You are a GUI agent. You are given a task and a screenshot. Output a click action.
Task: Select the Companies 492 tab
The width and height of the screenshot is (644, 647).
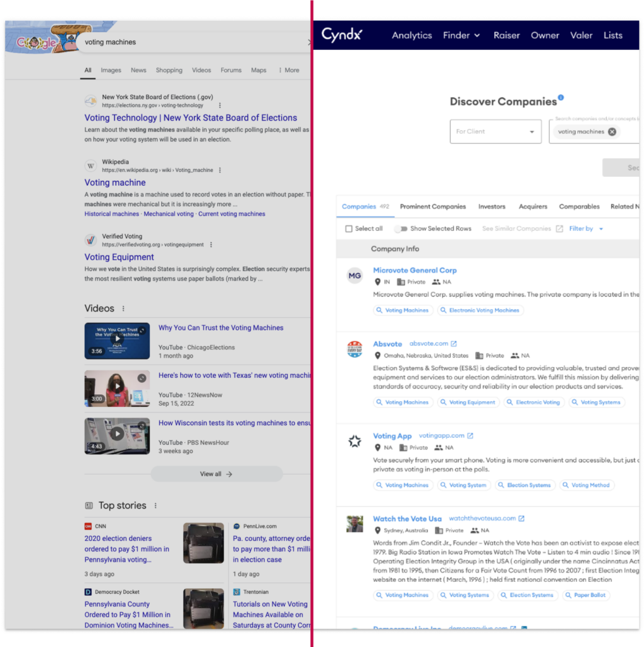365,207
